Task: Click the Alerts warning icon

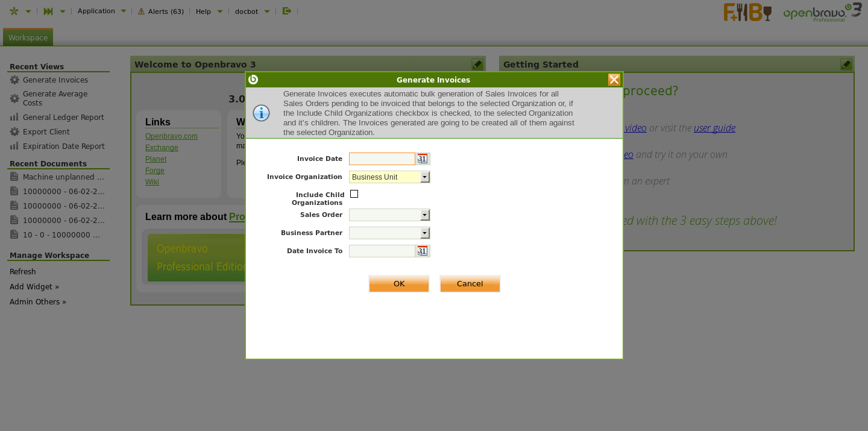Action: 142,11
